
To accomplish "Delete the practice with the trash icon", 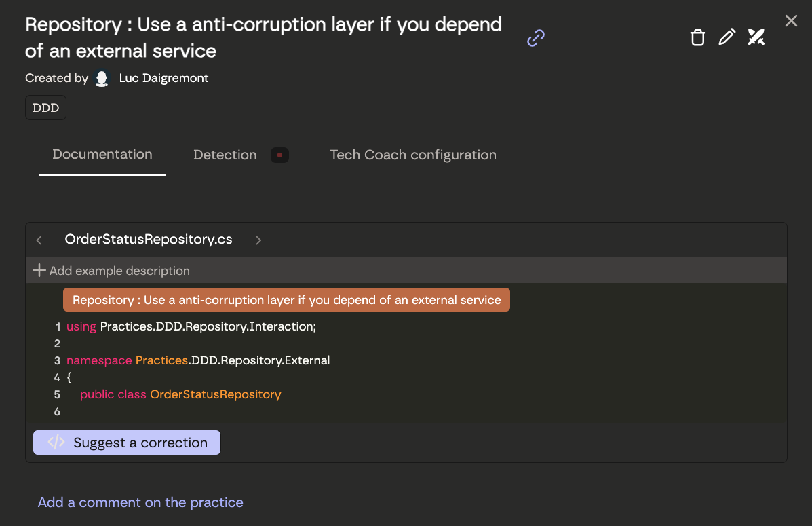I will point(697,37).
